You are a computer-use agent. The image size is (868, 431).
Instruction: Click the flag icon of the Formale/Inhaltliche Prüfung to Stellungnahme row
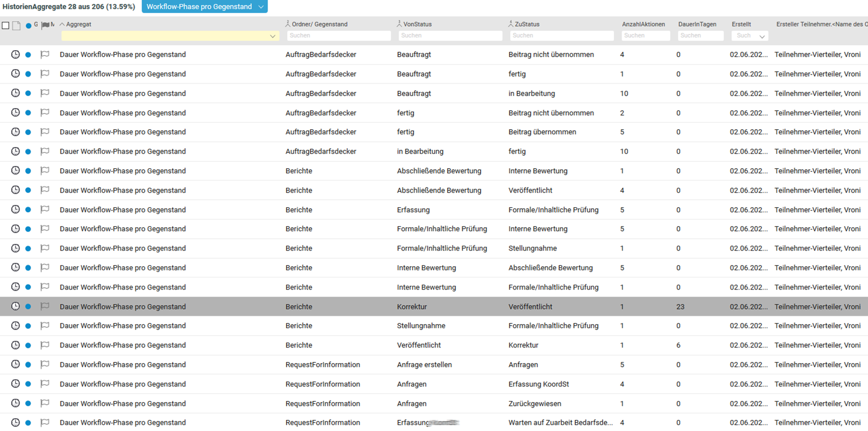45,248
